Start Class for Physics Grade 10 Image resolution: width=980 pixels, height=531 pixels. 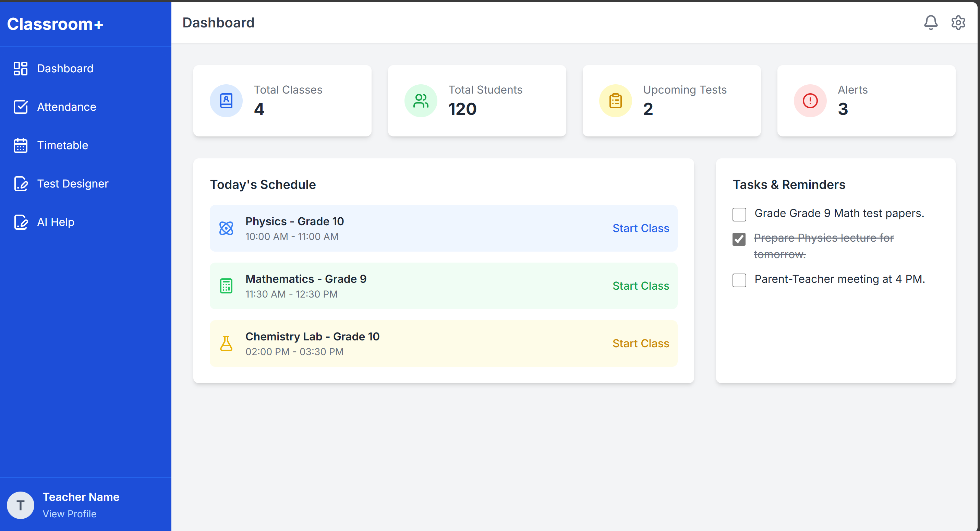tap(640, 228)
